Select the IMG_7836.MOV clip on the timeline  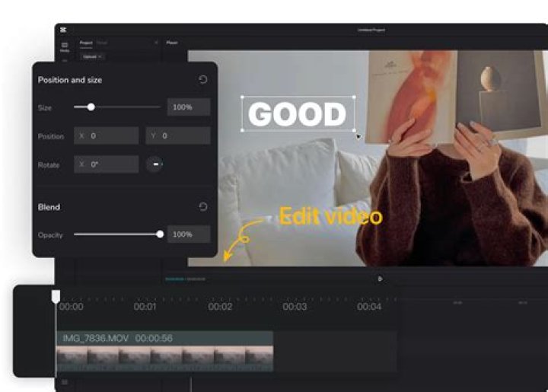click(164, 352)
